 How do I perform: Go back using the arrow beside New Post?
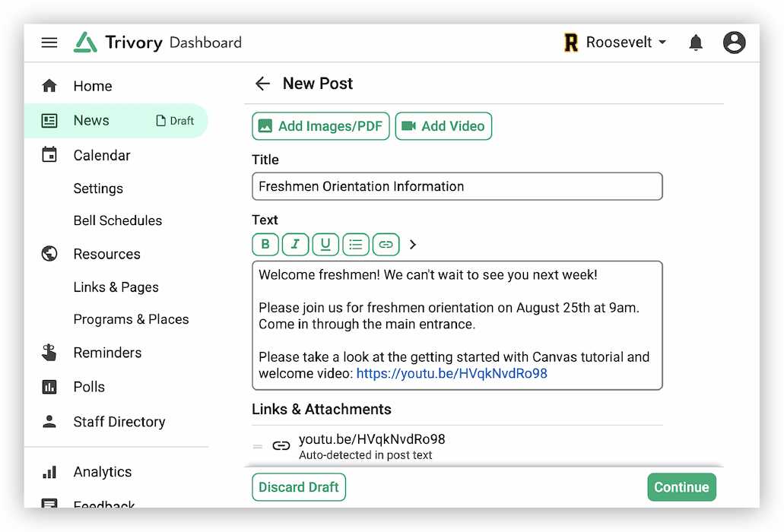262,84
